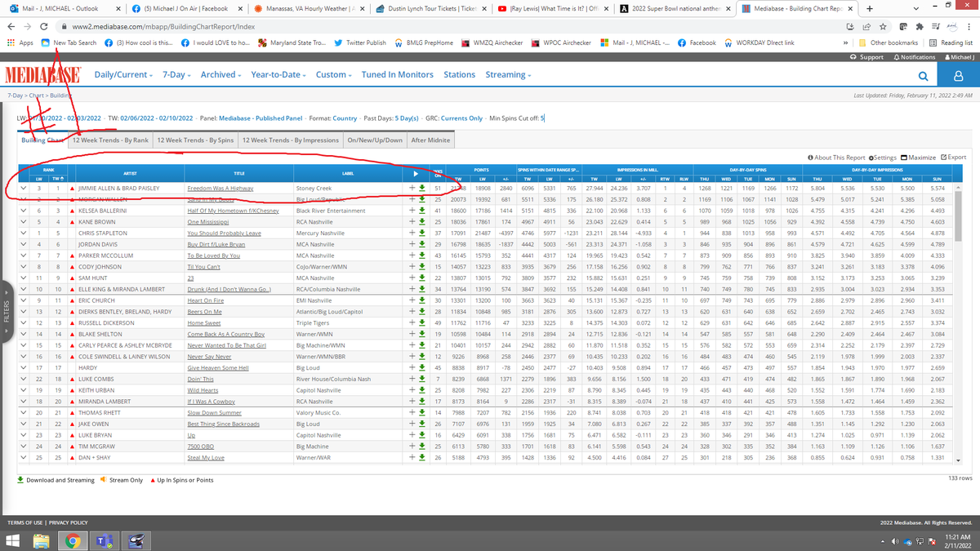Go to Tuned In Monitors menu
The image size is (980, 551).
[x=398, y=75]
